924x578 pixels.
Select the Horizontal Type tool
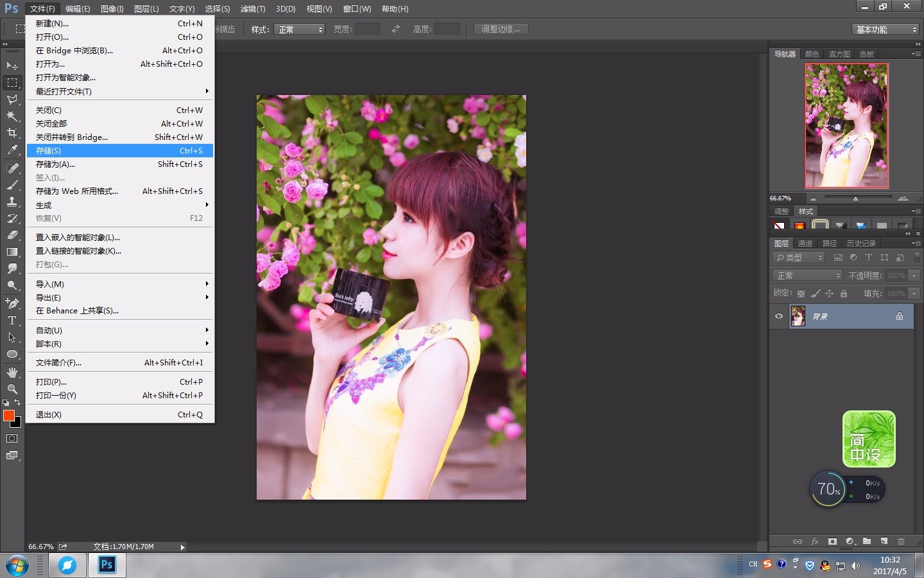pyautogui.click(x=12, y=320)
